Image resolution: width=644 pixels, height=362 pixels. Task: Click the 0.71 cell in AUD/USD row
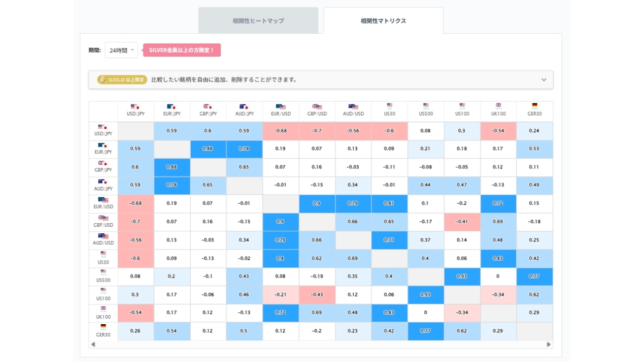pos(389,240)
